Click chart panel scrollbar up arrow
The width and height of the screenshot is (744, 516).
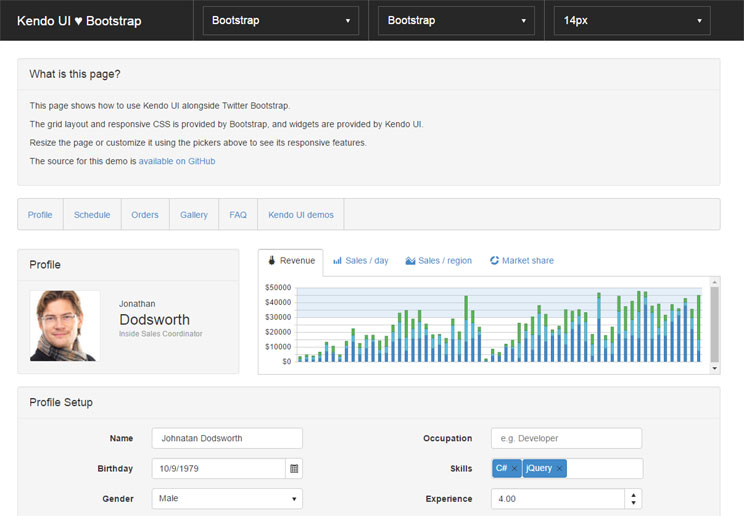[x=715, y=282]
